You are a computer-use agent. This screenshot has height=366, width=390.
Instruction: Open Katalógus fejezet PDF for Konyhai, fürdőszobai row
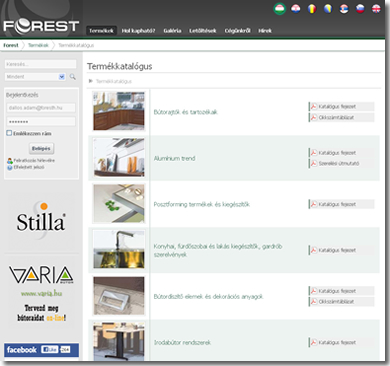click(x=341, y=250)
